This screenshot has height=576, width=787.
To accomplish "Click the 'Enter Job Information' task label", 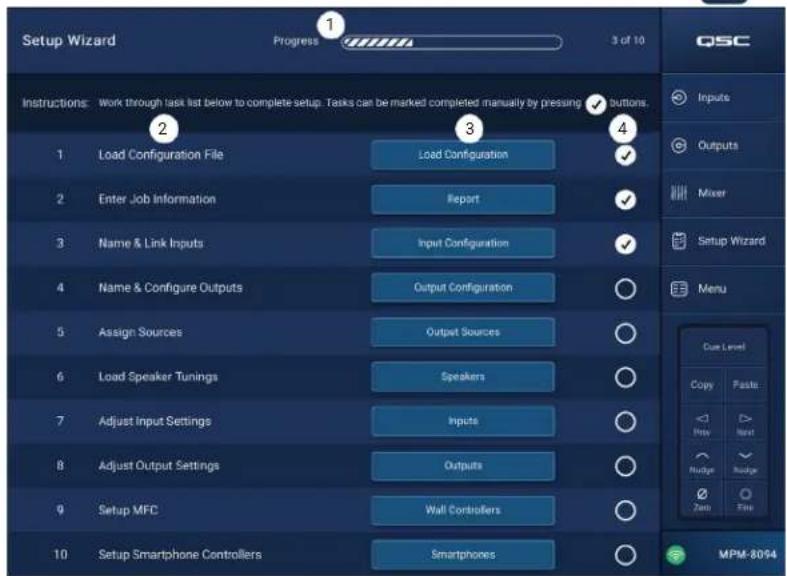I will coord(157,199).
